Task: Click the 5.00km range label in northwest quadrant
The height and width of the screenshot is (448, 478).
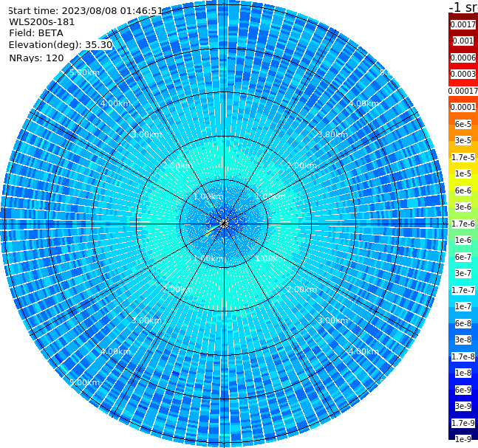Action: 85,72
